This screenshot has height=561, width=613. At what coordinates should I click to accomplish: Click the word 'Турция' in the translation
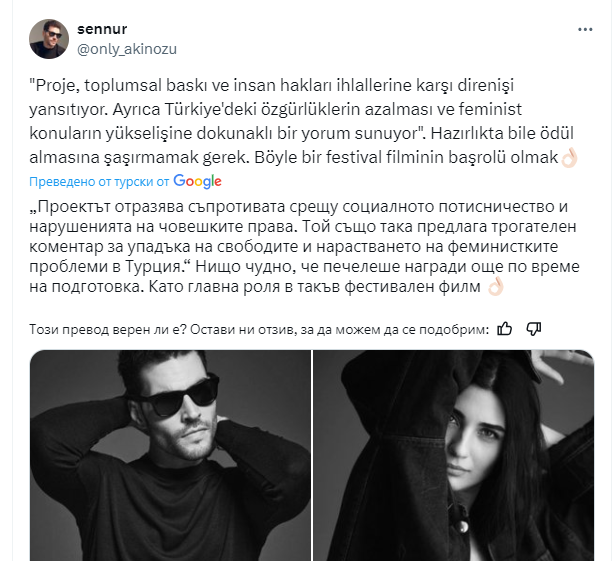(153, 267)
